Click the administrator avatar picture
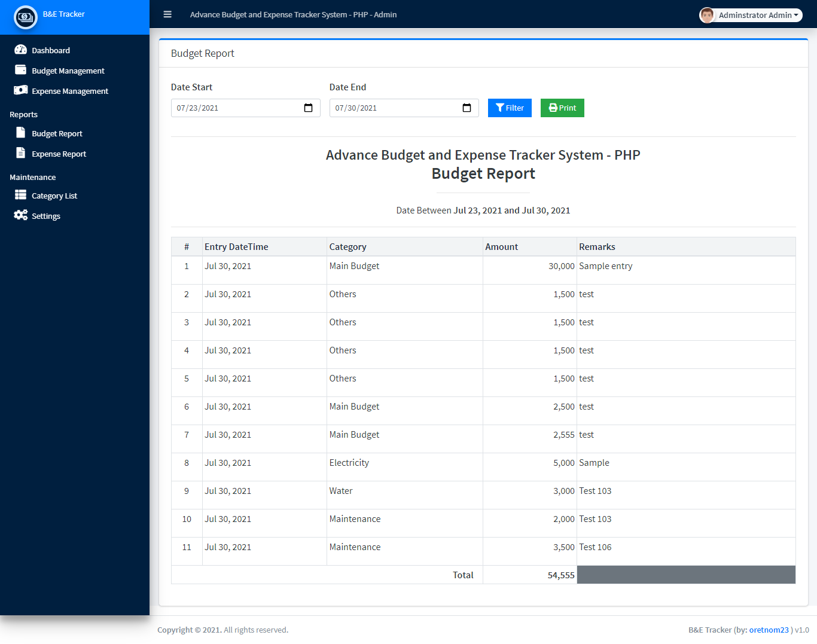Screen dimensions: 817x644 pos(707,15)
